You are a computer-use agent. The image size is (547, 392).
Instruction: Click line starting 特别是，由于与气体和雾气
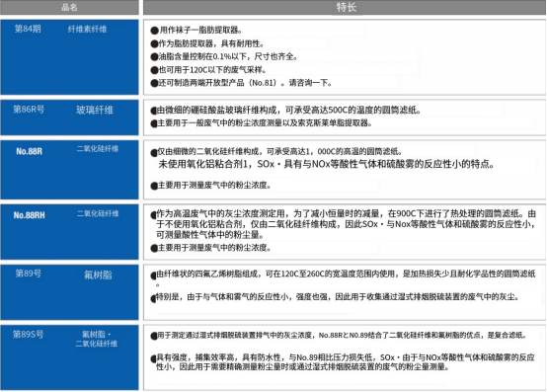click(x=338, y=297)
